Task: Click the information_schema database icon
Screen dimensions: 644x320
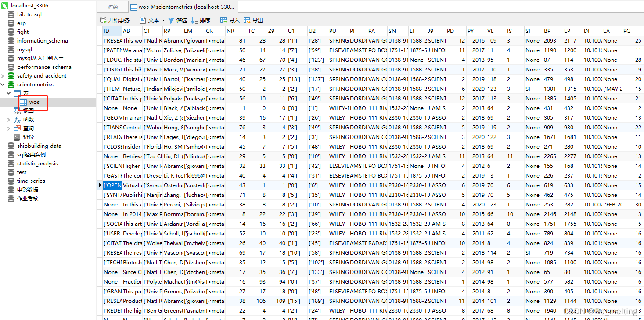Action: coord(11,41)
